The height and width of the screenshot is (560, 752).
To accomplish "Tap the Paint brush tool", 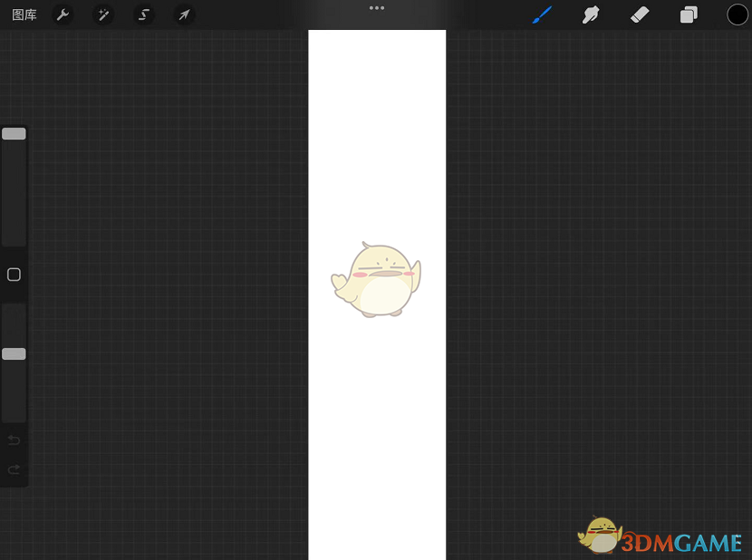I will tap(542, 14).
